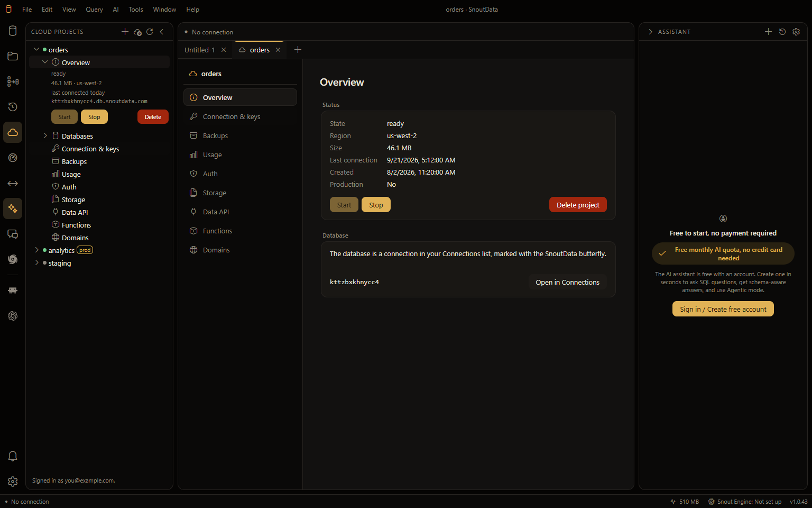Viewport: 812px width, 508px height.
Task: Open Backups in the orders page nav
Action: click(240, 135)
